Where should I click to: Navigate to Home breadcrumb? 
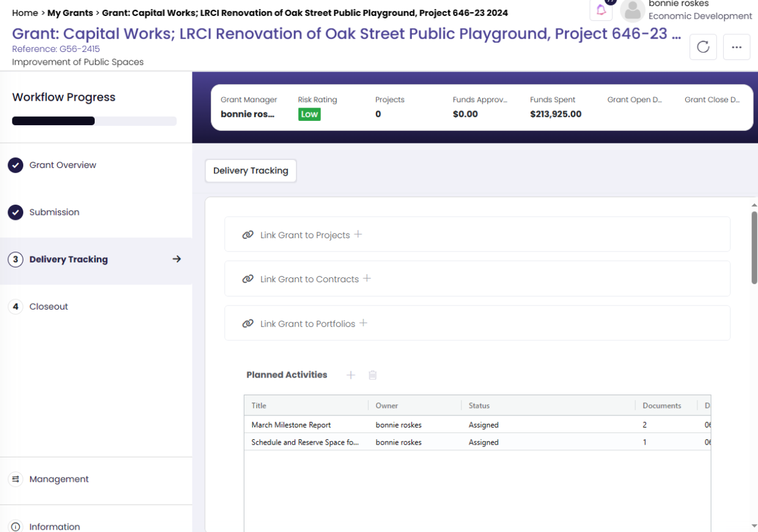(25, 13)
